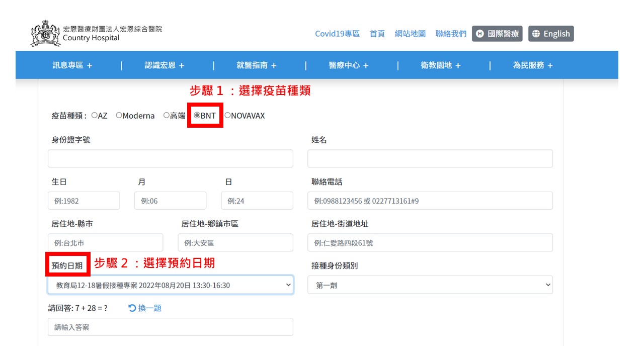Open the 訊息專區 navigation menu
The width and height of the screenshot is (644, 362).
click(72, 65)
